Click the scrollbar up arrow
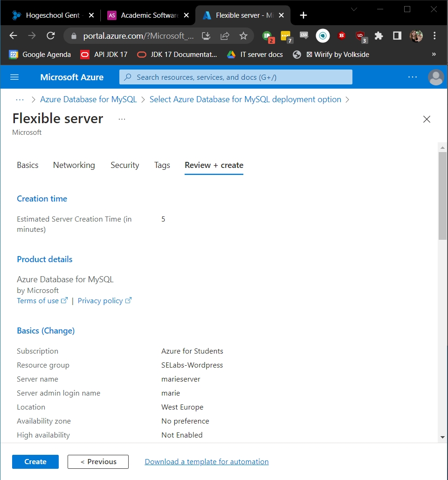 (442, 147)
